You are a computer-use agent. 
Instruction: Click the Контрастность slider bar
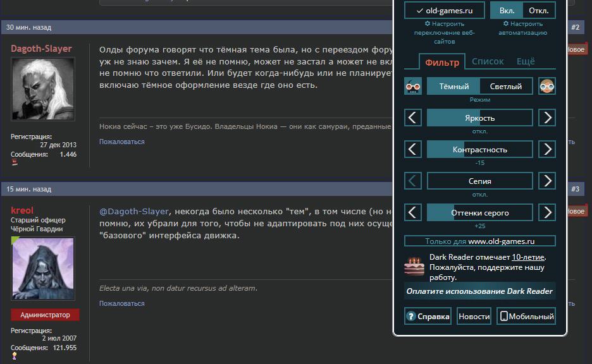point(480,149)
